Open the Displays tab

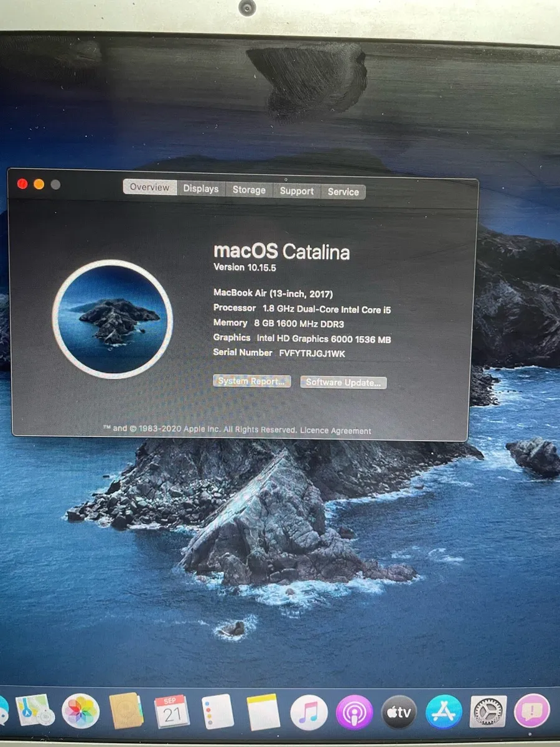pyautogui.click(x=201, y=189)
